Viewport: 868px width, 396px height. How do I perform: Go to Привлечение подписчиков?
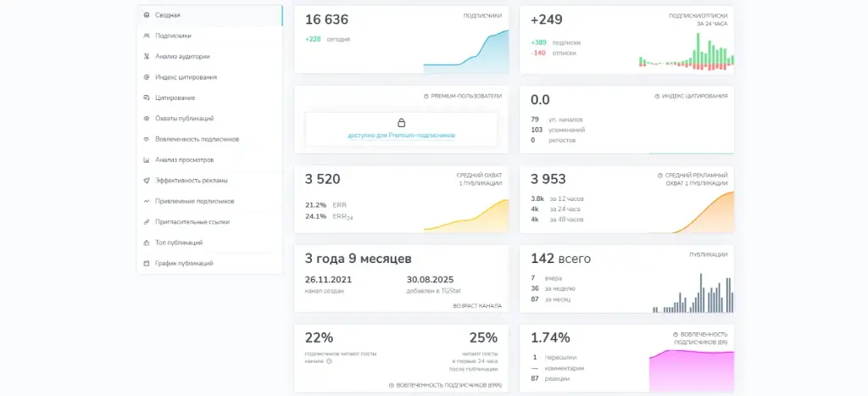(x=209, y=201)
